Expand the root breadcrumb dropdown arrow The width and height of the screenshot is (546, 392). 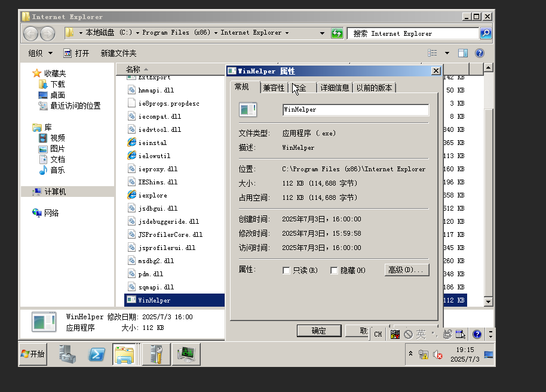coord(81,33)
